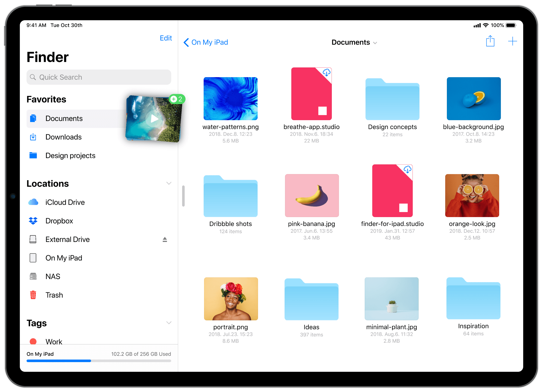Image resolution: width=543 pixels, height=392 pixels.
Task: Click the storage usage progress bar
Action: point(99,361)
